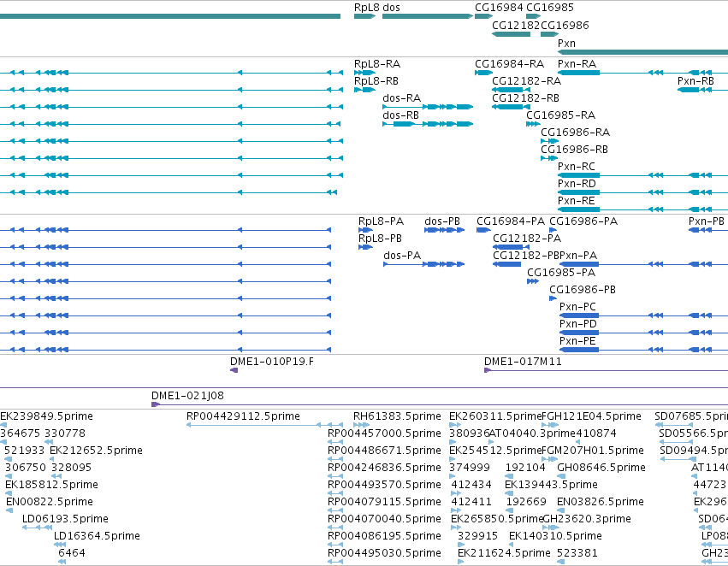
Task: Select transcript CG16985-RA
Action: coord(561,115)
